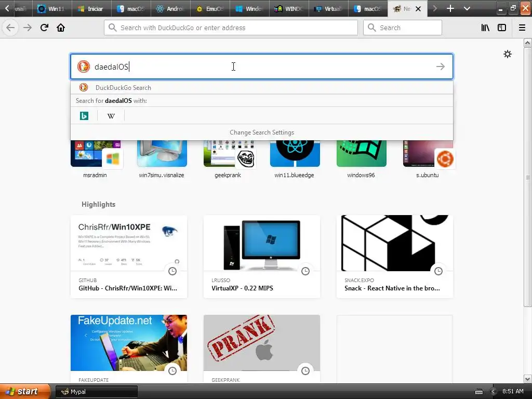Click history clock icon on Snack card
The height and width of the screenshot is (399, 532).
click(x=438, y=271)
